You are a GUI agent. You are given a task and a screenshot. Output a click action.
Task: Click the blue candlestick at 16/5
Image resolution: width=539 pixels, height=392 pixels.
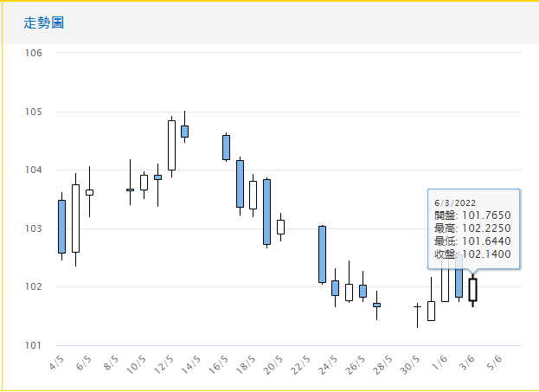[226, 147]
